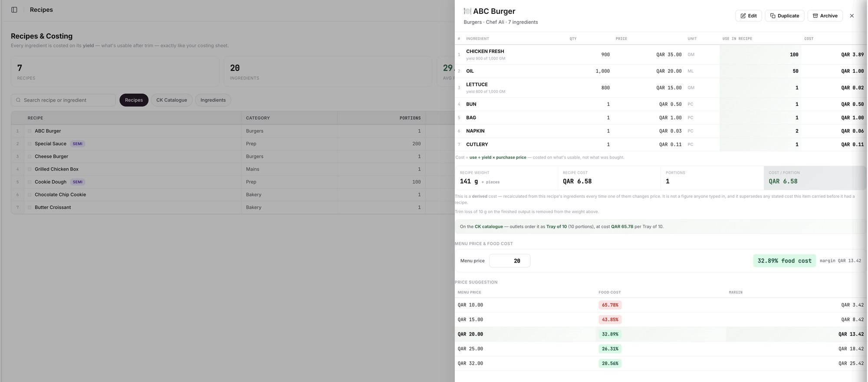Click the Recipe Cost QAR 6.58 value
The image size is (868, 382).
pyautogui.click(x=577, y=181)
